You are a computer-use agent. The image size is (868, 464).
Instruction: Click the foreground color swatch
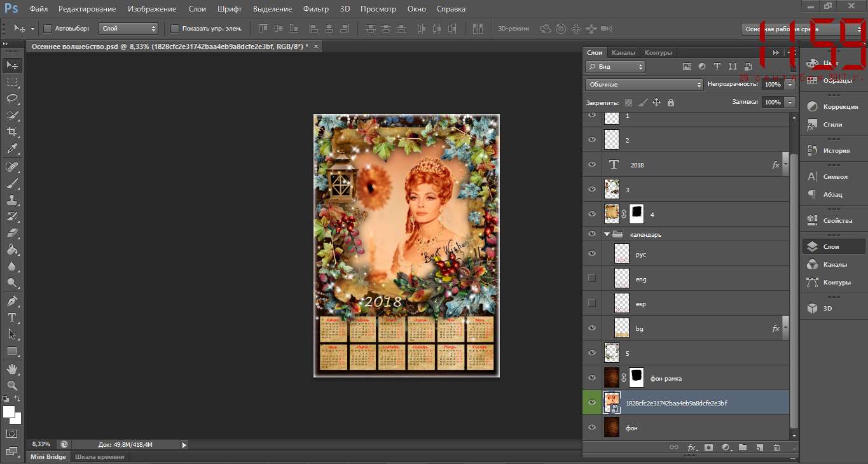coord(8,412)
